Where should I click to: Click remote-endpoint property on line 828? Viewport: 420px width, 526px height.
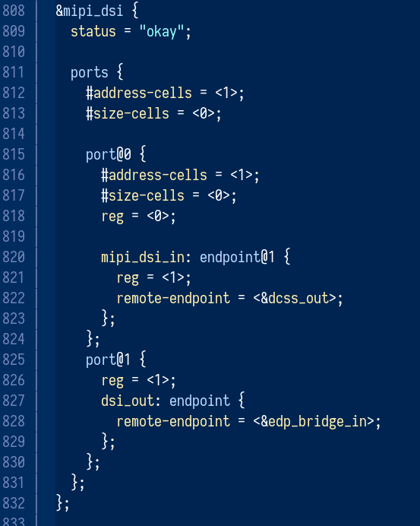coord(173,422)
